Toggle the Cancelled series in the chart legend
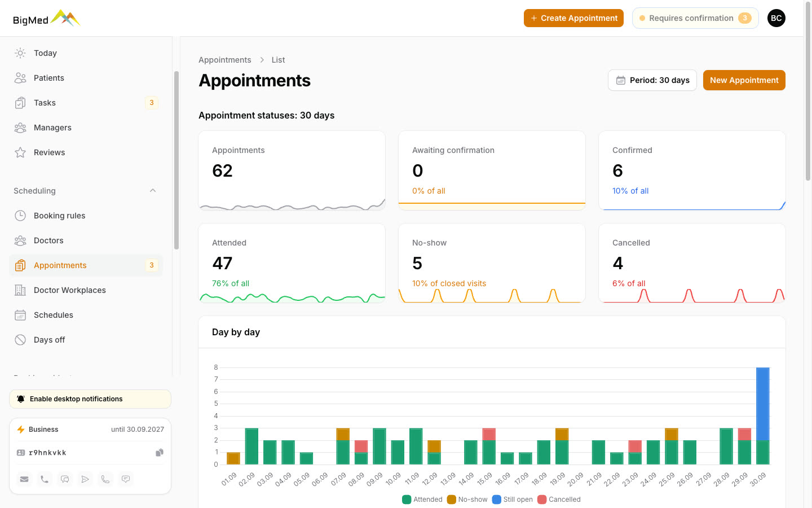The height and width of the screenshot is (508, 812). click(x=559, y=500)
